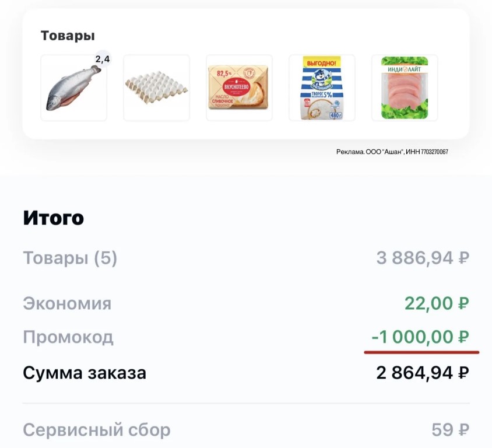The image size is (492, 448).
Task: Select the egg tray product thumbnail
Action: coord(156,88)
